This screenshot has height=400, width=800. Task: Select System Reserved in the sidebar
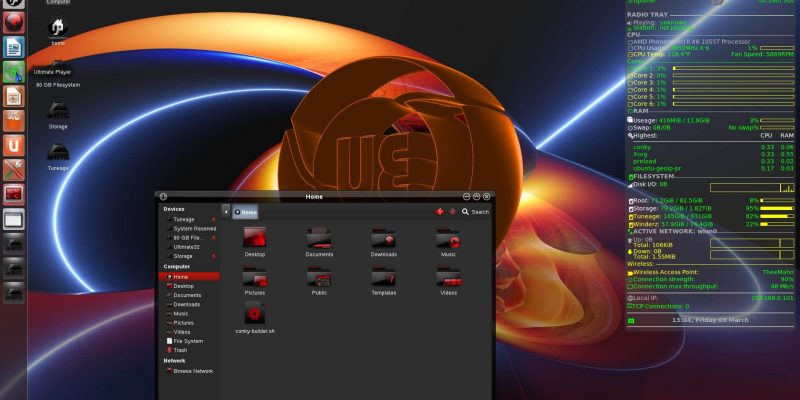tap(190, 229)
